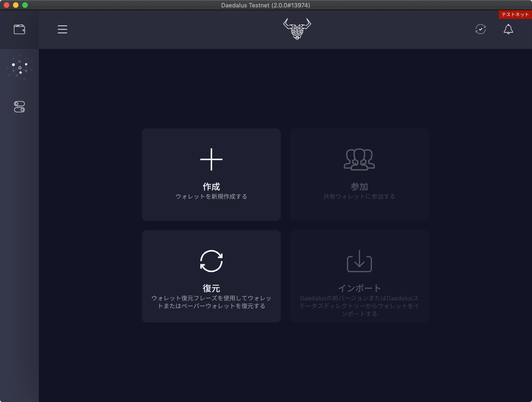Screen dimensions: 532x402
Task: Click the circular restore arrows icon
Action: 211,260
